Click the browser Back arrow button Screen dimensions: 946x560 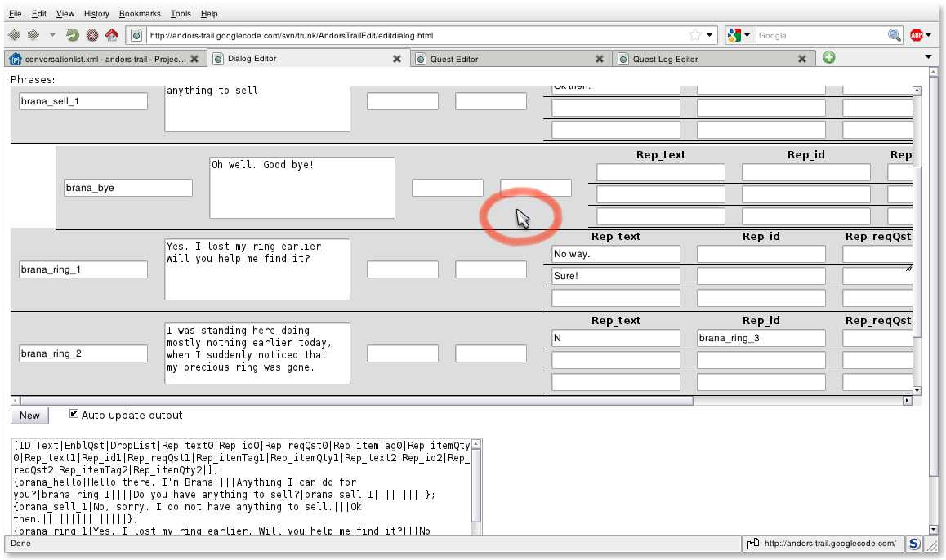tap(14, 35)
